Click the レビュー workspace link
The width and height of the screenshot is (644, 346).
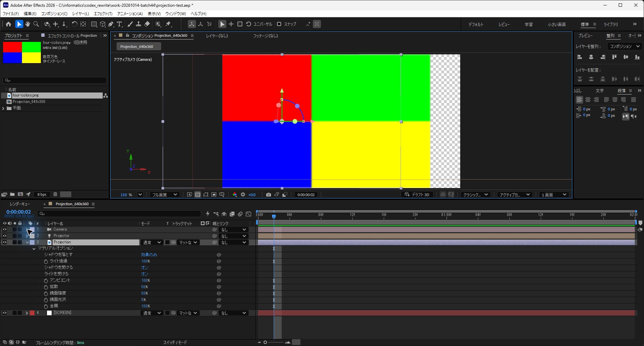[x=504, y=25]
